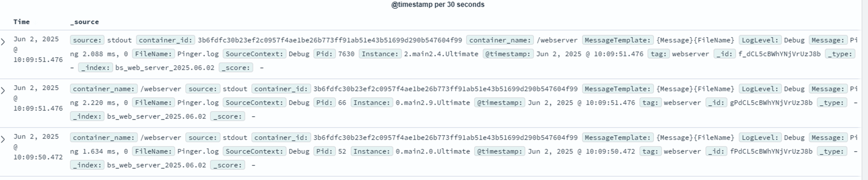The width and height of the screenshot is (868, 180).
Task: Click '_id:' label before f_dCL5cBWhYNjVrUzJ8b
Action: point(725,54)
